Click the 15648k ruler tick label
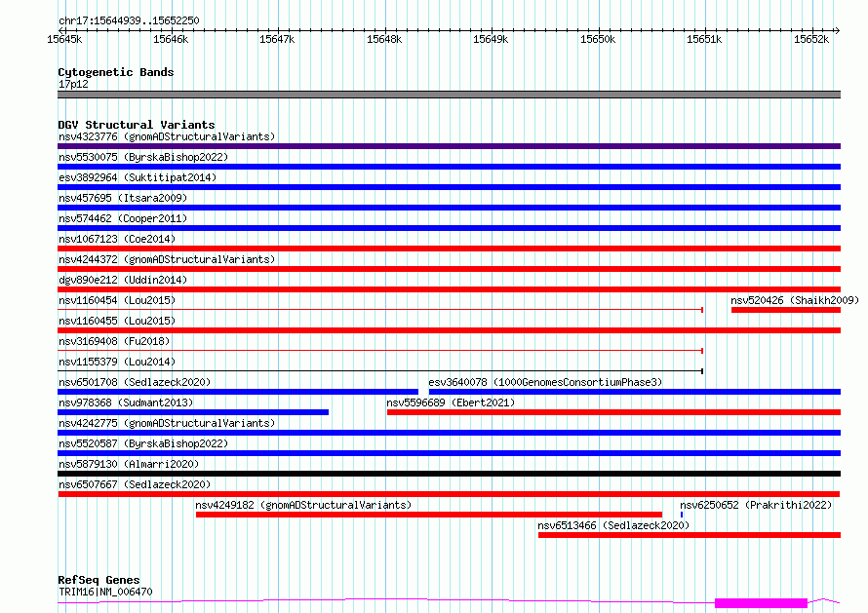The width and height of the screenshot is (868, 613). pos(384,39)
